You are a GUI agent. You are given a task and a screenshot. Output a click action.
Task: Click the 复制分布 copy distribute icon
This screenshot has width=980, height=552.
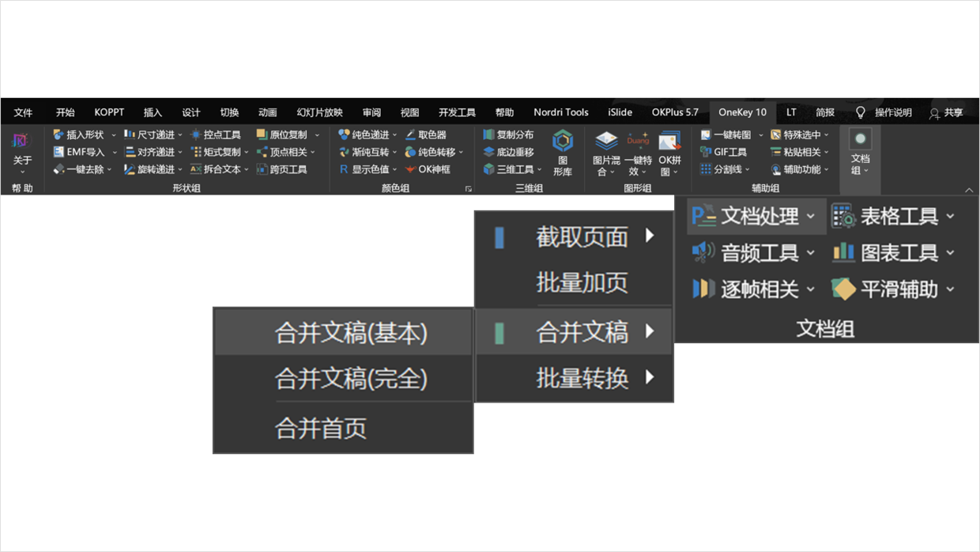click(508, 135)
